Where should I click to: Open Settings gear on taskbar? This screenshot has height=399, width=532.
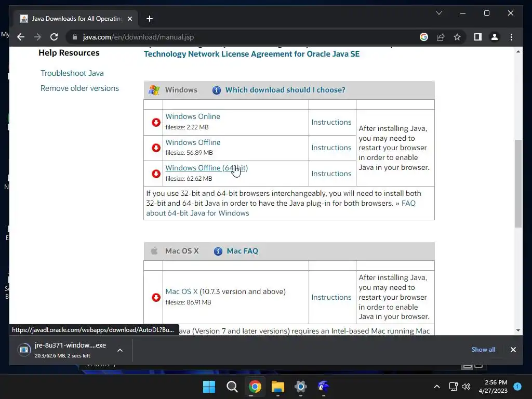point(301,387)
